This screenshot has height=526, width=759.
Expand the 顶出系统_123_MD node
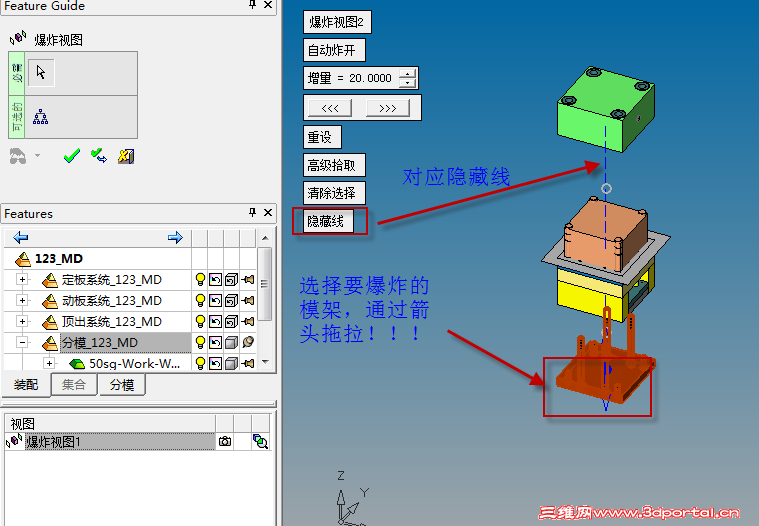(22, 321)
